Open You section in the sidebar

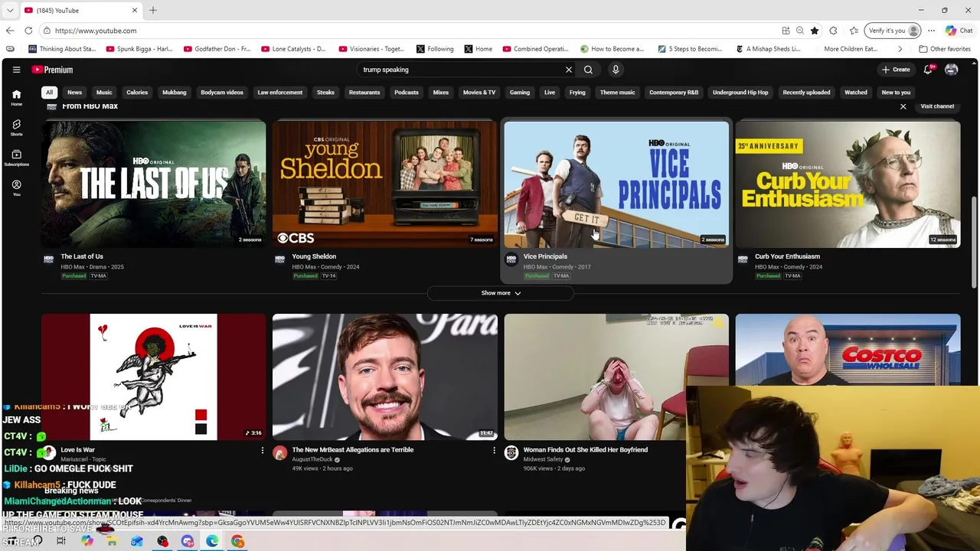[x=16, y=188]
